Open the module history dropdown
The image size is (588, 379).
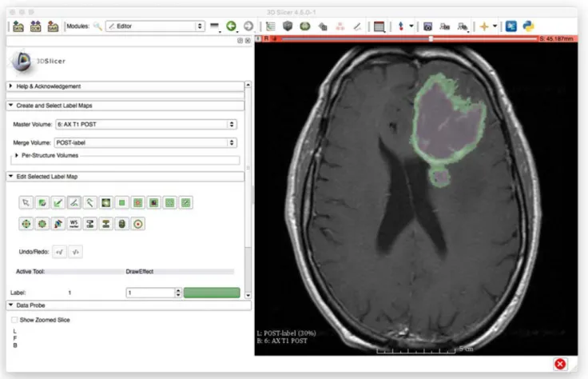click(214, 26)
